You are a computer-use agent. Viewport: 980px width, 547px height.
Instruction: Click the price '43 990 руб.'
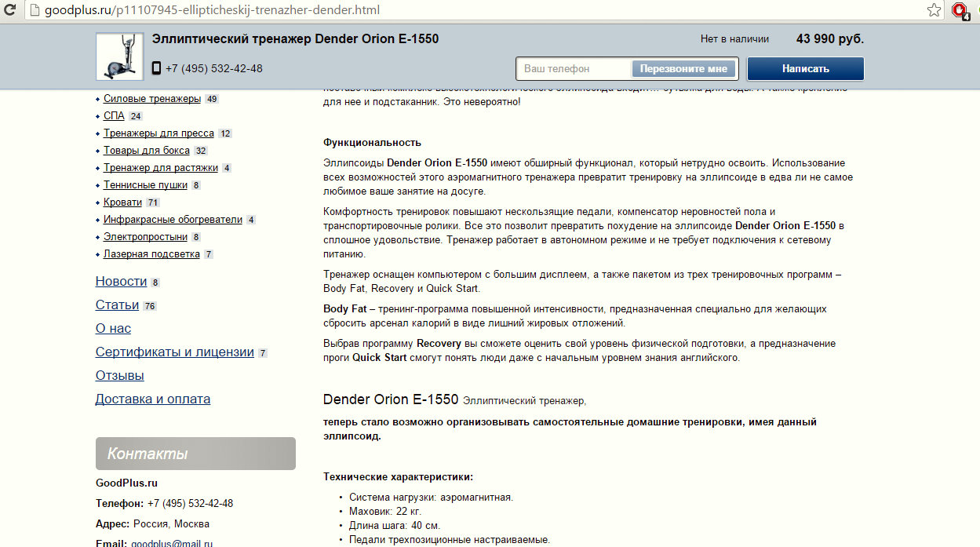[x=830, y=39]
